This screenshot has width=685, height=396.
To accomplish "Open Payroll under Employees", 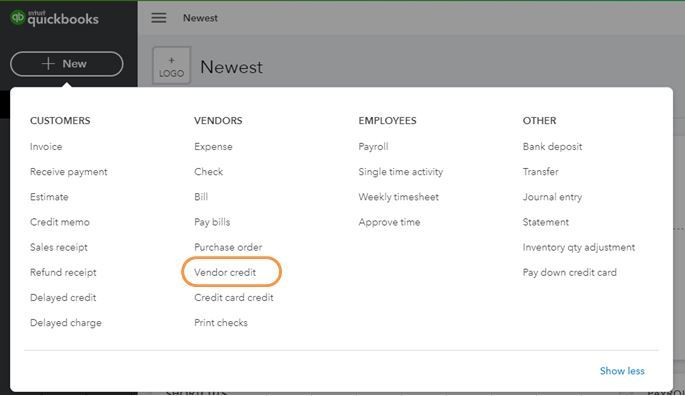I will [x=373, y=146].
